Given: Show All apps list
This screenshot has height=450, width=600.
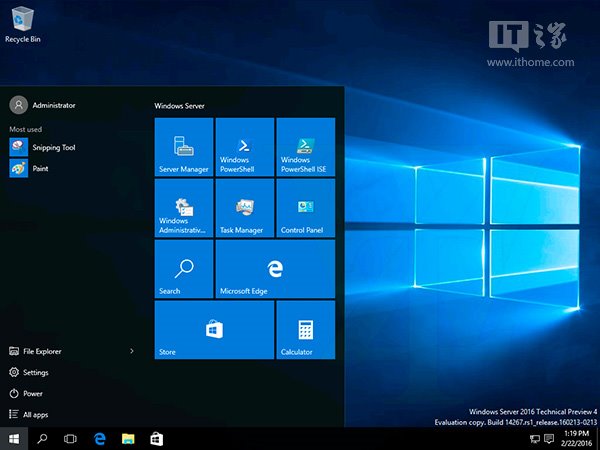Looking at the screenshot, I should [x=29, y=414].
